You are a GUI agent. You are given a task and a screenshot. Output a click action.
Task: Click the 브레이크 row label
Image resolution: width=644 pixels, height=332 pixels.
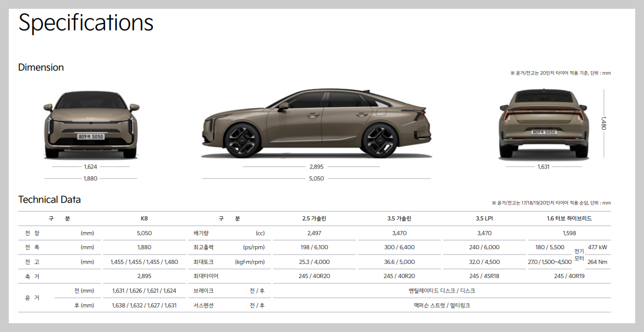[203, 291]
